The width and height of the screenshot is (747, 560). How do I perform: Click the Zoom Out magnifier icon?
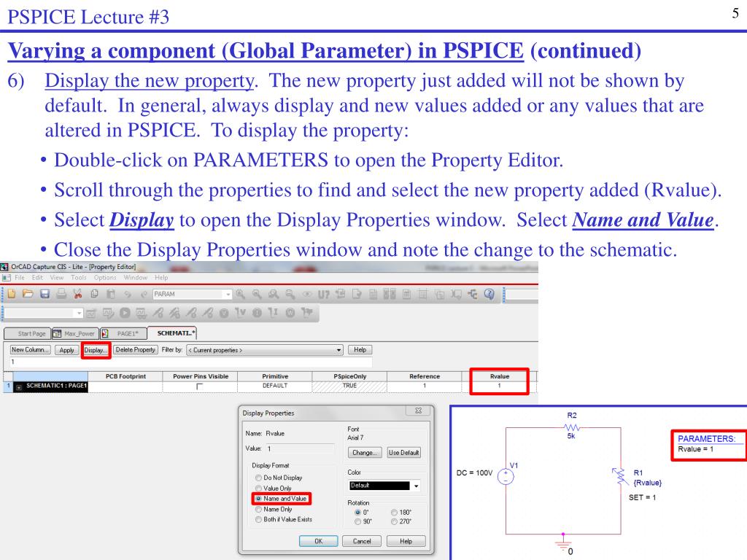(x=257, y=295)
